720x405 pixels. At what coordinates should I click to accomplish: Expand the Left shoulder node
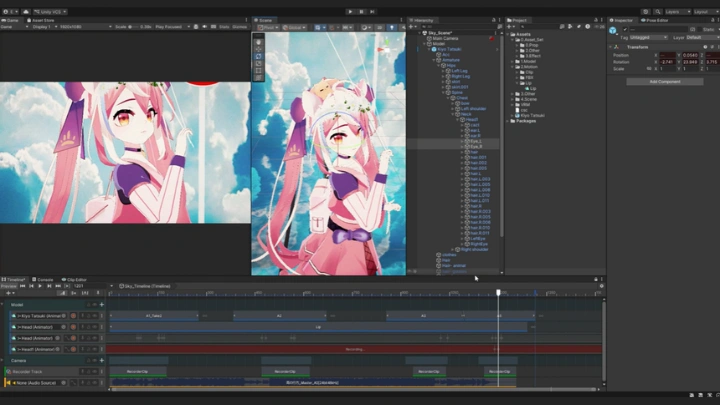click(453, 109)
